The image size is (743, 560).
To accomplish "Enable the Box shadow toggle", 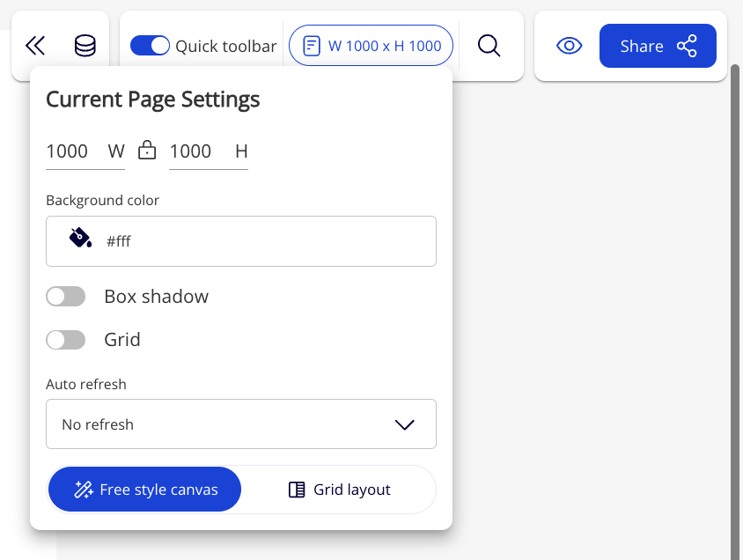I will click(66, 297).
